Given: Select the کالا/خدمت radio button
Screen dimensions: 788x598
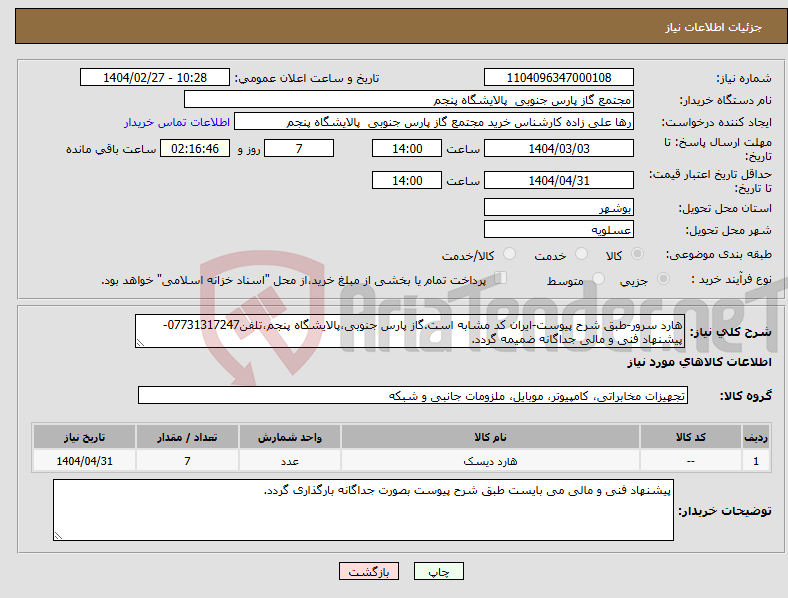Looking at the screenshot, I should [x=510, y=254].
